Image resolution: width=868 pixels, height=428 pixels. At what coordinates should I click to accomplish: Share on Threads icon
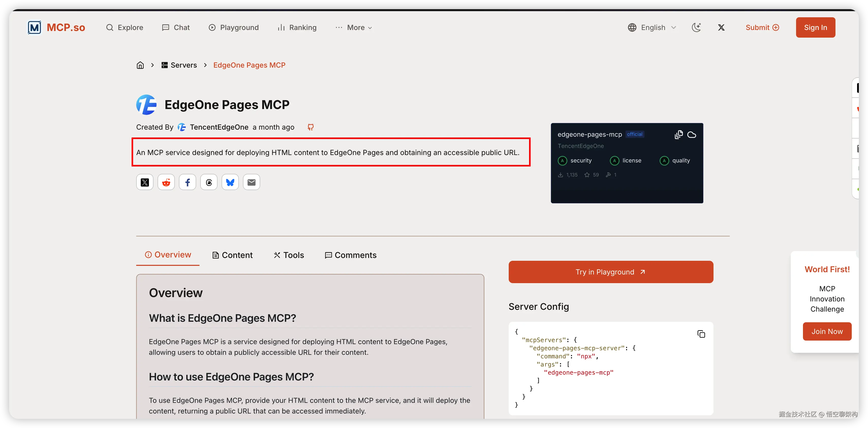(x=209, y=182)
